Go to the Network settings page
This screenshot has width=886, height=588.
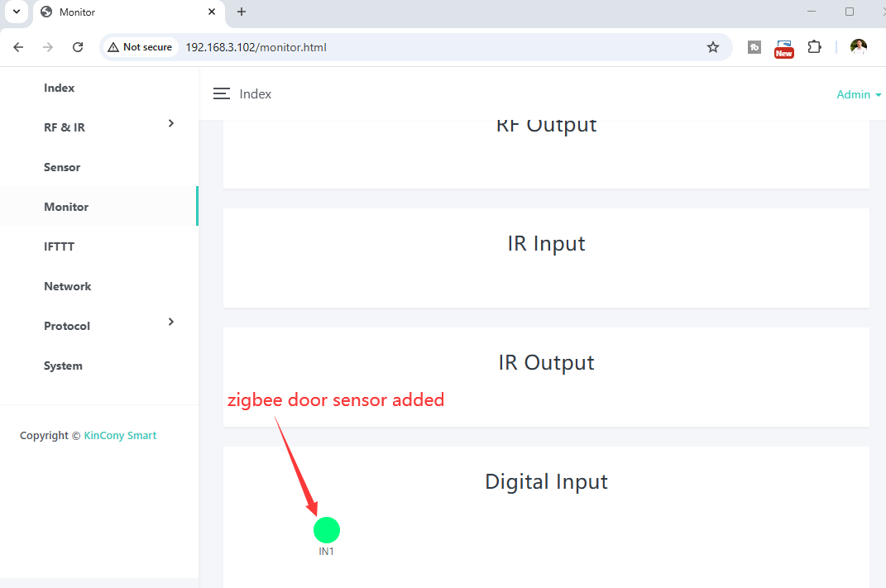point(68,286)
